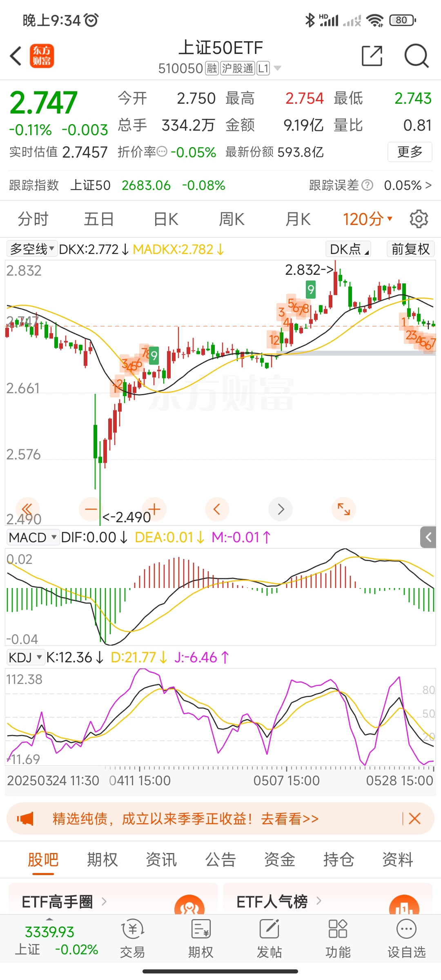Tap the share icon in header
Image resolution: width=441 pixels, height=980 pixels.
tap(372, 56)
